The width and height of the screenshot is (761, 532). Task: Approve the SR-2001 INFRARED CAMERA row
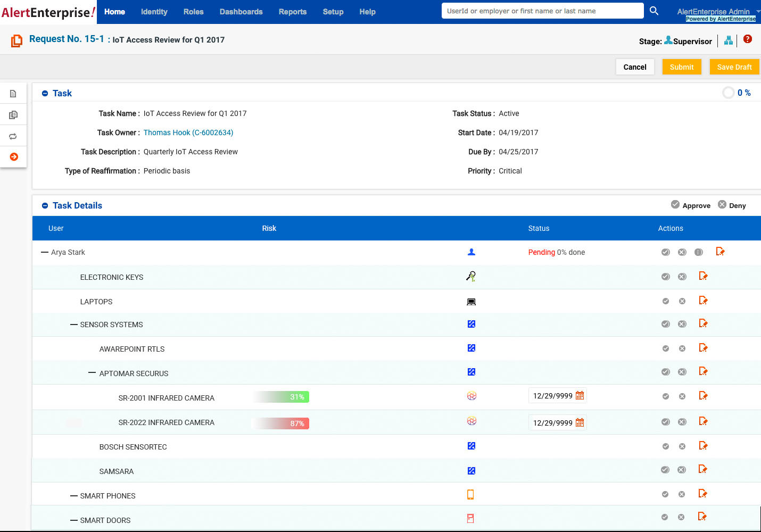pyautogui.click(x=665, y=396)
